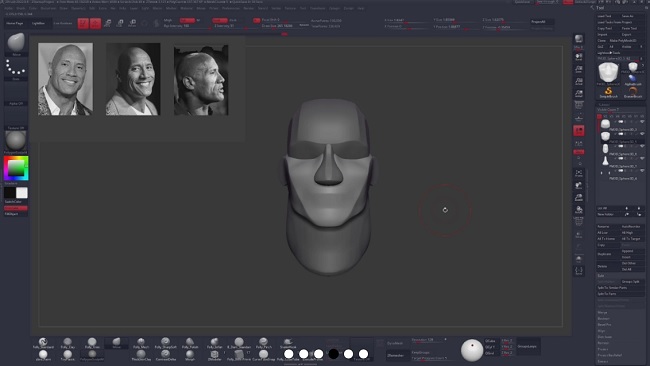This screenshot has width=650, height=366.
Task: Open the Home Page tab
Action: (x=15, y=23)
